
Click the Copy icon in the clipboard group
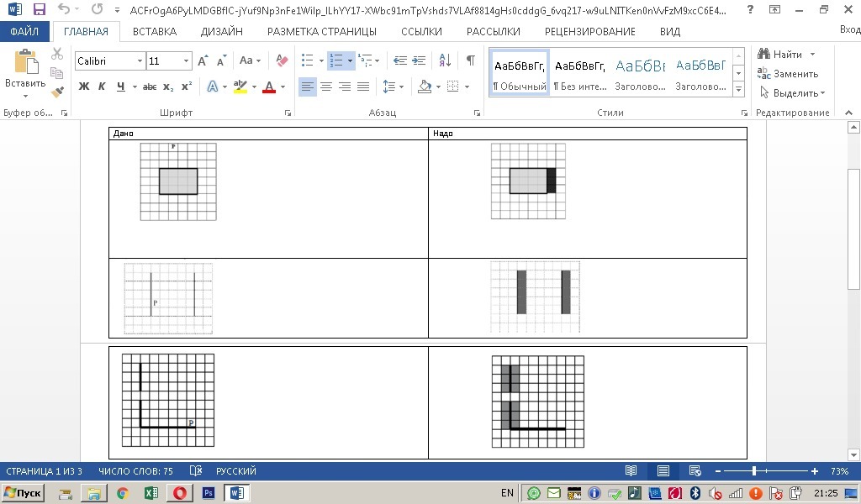[x=56, y=72]
